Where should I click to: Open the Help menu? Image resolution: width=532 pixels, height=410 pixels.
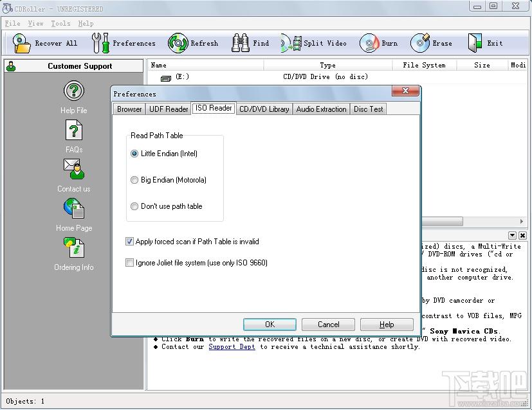pyautogui.click(x=86, y=23)
